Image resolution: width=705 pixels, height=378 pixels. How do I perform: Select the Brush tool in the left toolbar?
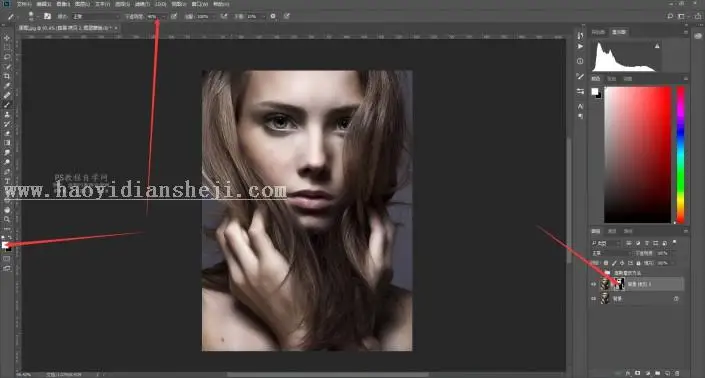[7, 105]
